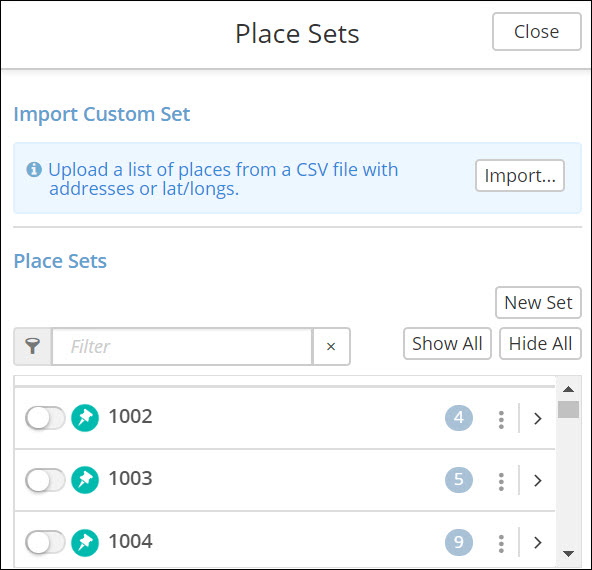The image size is (592, 570).
Task: Click the Hide All button
Action: click(540, 344)
